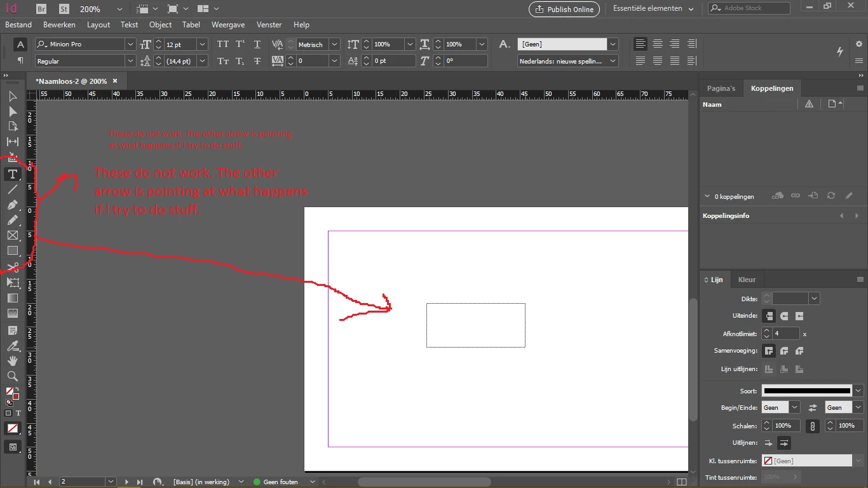Expand the 0 koppelingen section
Viewport: 868px width, 488px height.
point(707,197)
